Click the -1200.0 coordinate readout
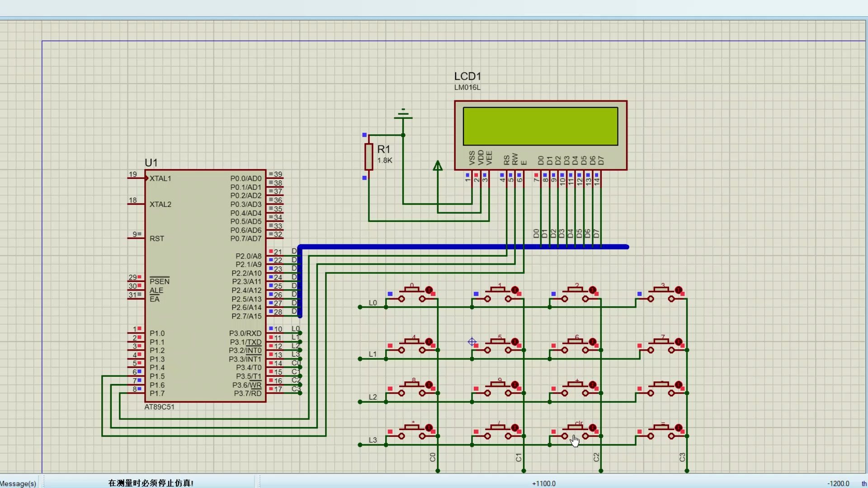 click(838, 483)
